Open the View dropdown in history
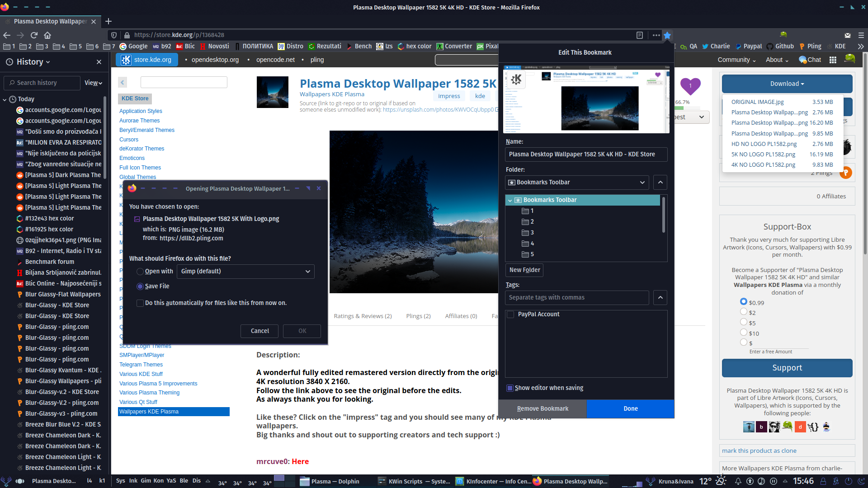 (x=94, y=83)
